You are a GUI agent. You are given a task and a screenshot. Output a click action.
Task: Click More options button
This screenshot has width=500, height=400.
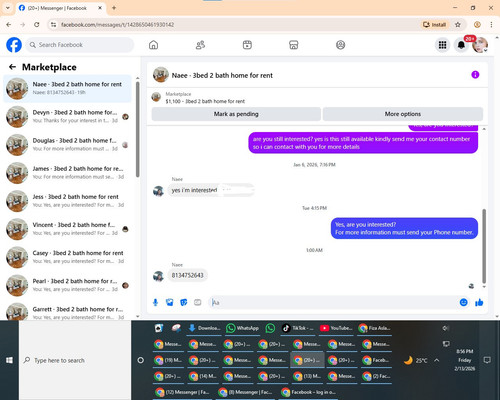pos(403,114)
